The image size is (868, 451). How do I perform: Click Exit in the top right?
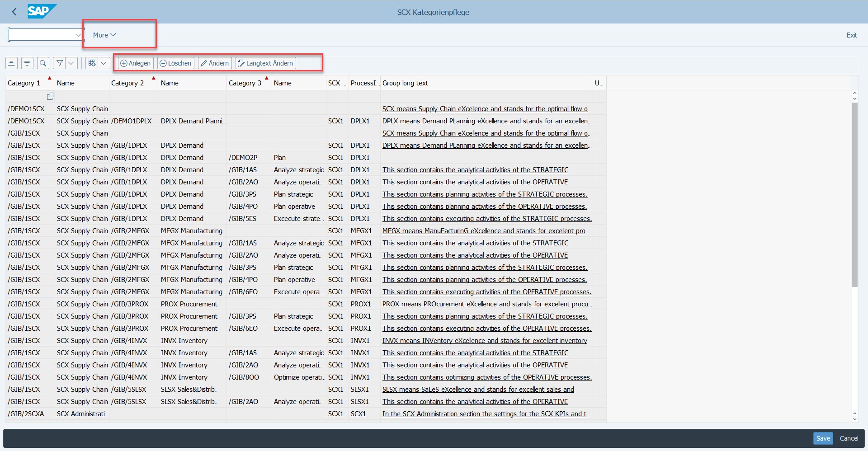tap(851, 35)
